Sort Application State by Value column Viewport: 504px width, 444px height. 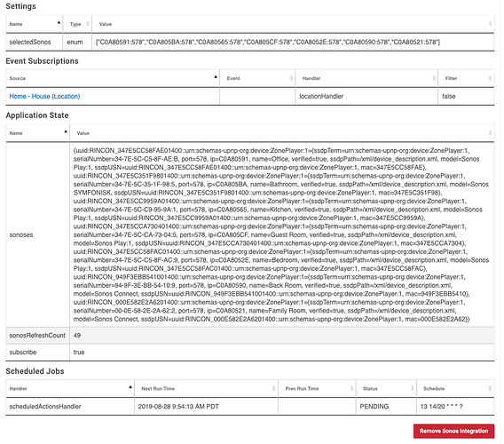coord(282,133)
